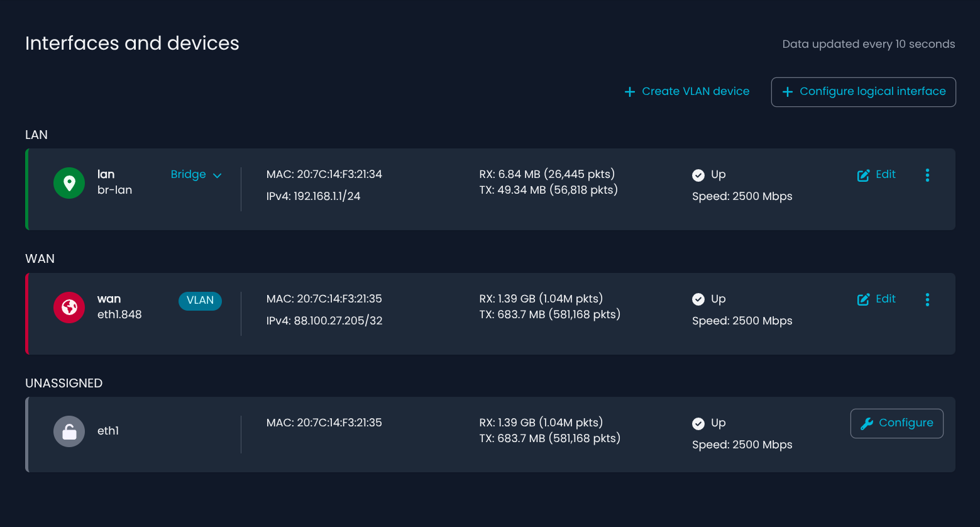Click the VLAN badge on wan interface
The height and width of the screenshot is (527, 980).
200,301
